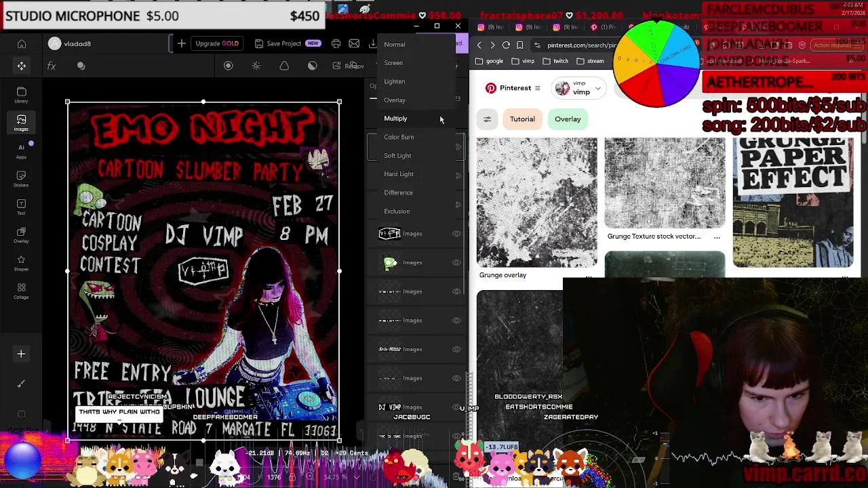This screenshot has width=868, height=488.
Task: Open the Images panel in the sidebar
Action: click(22, 123)
